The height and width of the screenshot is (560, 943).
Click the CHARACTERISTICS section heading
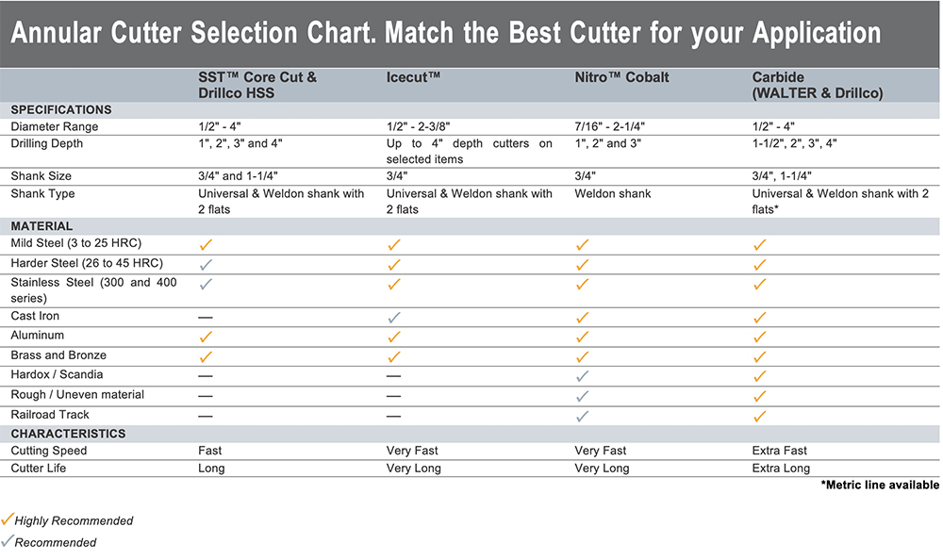click(68, 434)
